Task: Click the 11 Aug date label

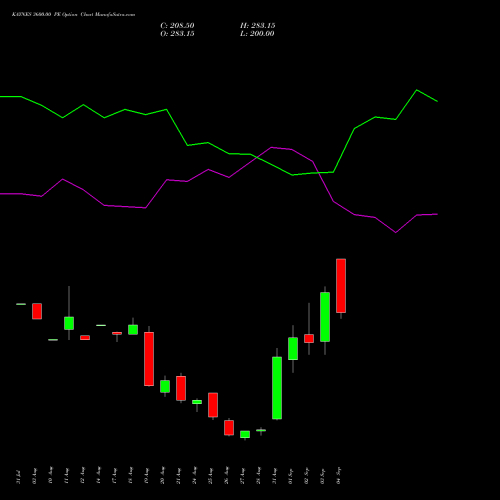Action: click(67, 476)
